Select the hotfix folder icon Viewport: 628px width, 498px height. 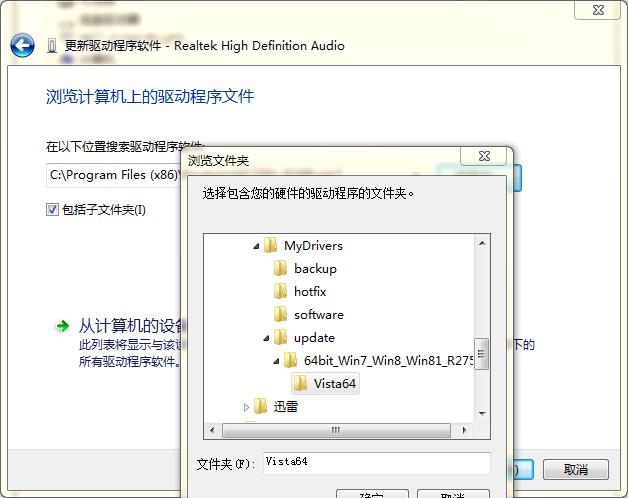pos(281,291)
